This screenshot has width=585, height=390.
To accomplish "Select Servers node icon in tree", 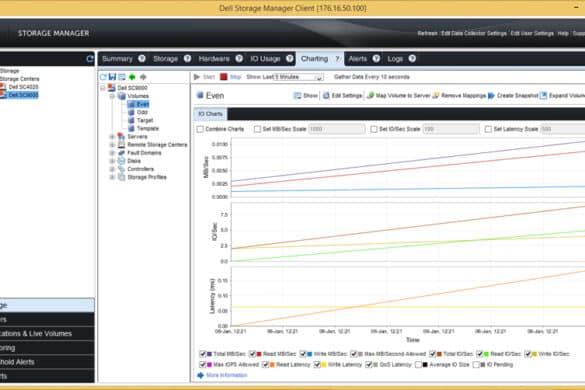I will tap(121, 136).
